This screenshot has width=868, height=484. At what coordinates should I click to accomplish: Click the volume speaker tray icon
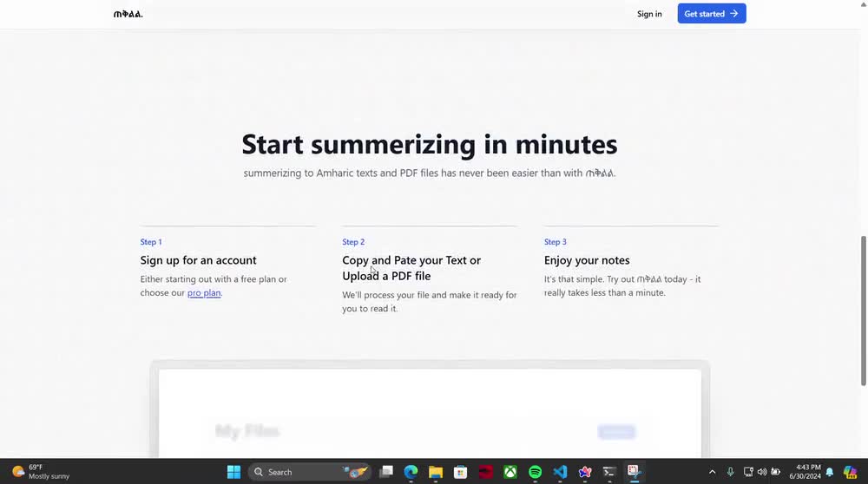(762, 472)
